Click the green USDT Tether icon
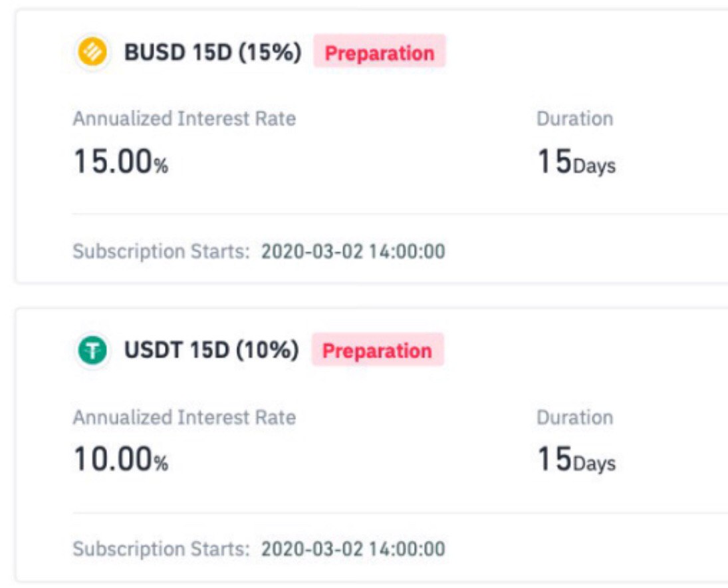This screenshot has width=728, height=588. point(92,350)
